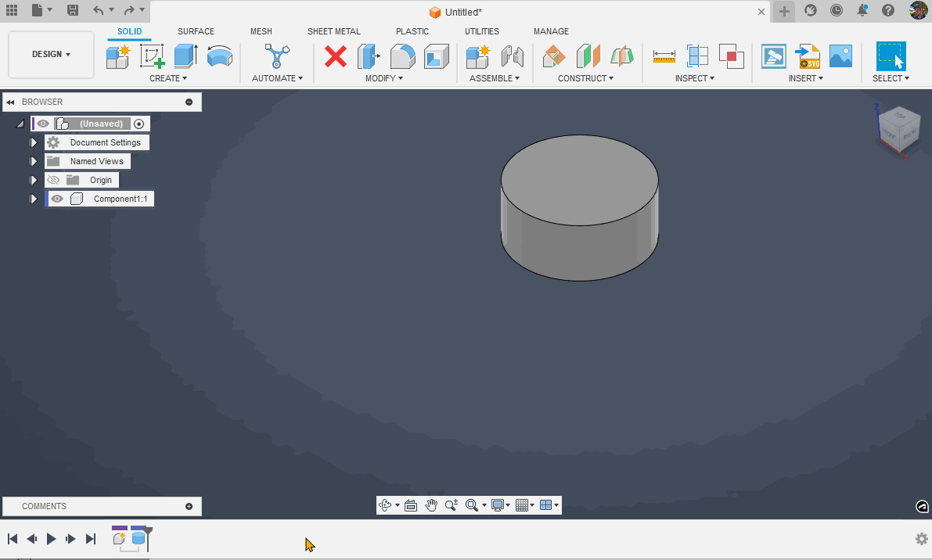
Task: Click the Insert SVG icon
Action: tap(808, 56)
